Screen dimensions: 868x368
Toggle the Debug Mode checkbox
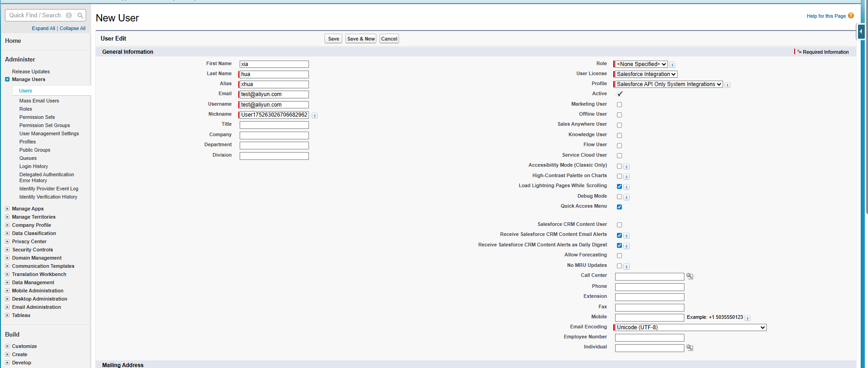pyautogui.click(x=619, y=197)
